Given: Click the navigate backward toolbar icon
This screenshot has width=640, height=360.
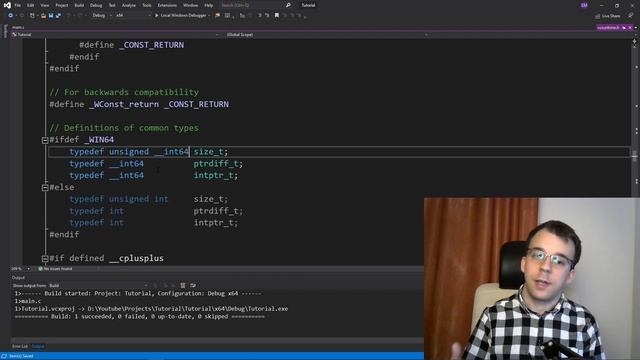Looking at the screenshot, I should [10, 16].
